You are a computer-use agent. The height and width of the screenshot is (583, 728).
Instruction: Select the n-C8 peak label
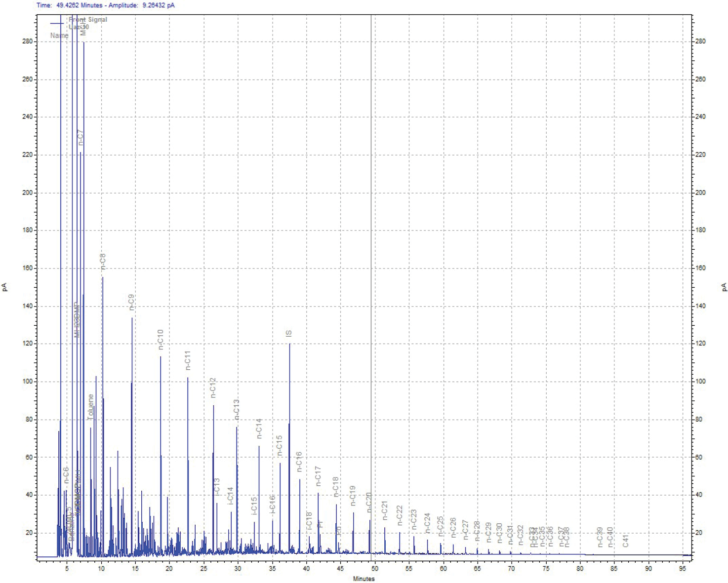103,261
